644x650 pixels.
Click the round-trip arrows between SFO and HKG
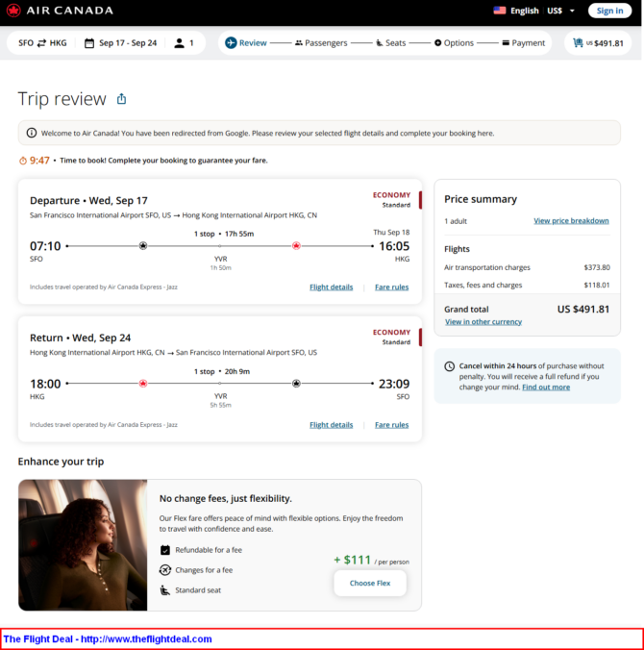pyautogui.click(x=41, y=43)
